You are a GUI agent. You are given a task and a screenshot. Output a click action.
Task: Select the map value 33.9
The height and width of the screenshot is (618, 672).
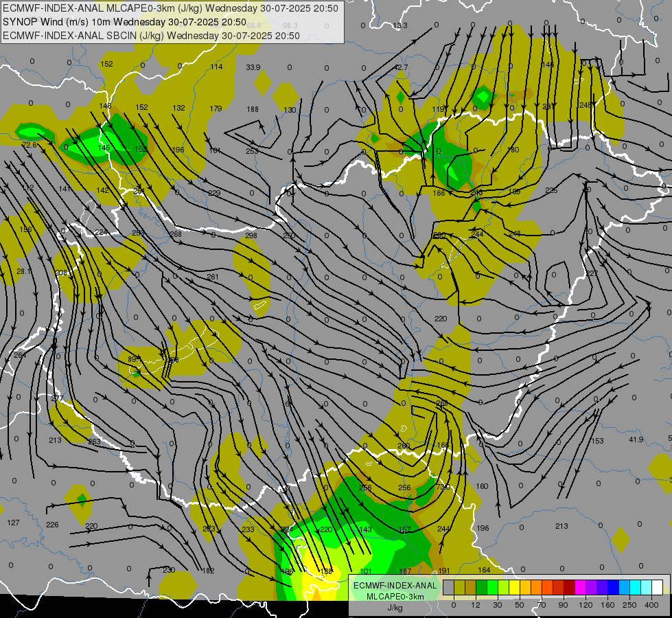[x=253, y=67]
